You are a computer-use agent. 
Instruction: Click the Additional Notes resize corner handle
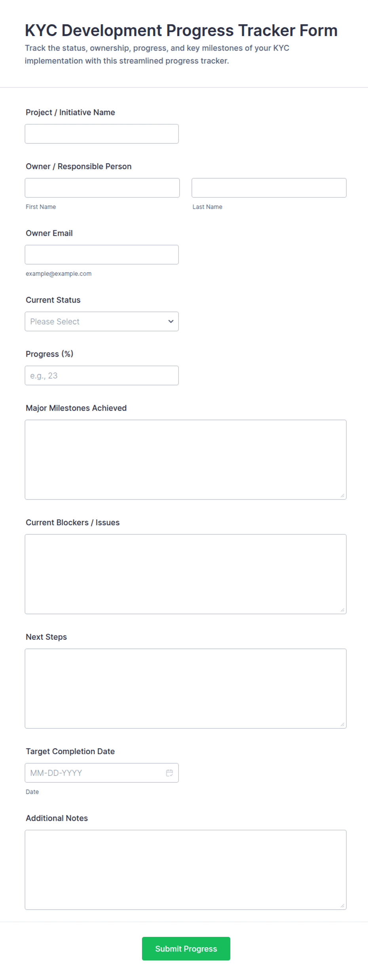tap(342, 906)
